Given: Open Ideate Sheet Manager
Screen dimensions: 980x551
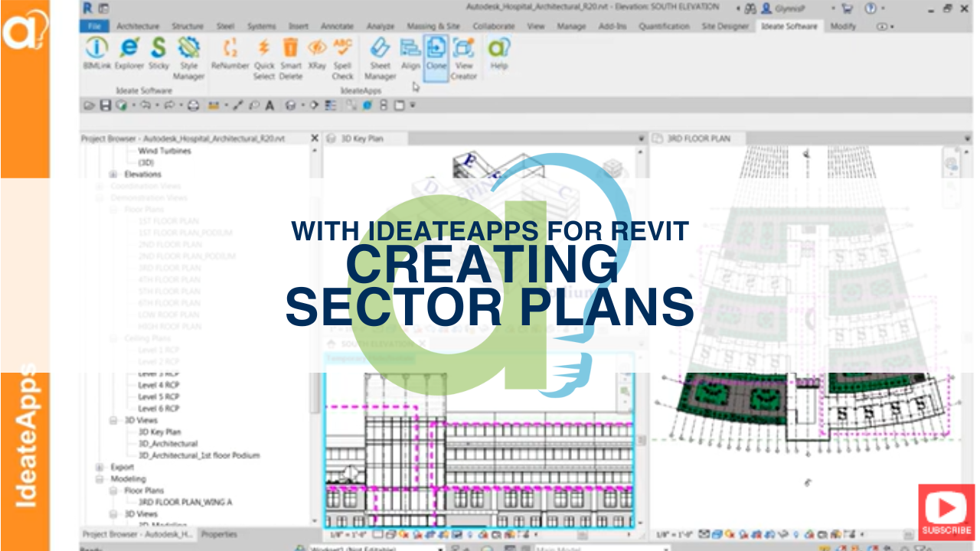Looking at the screenshot, I should click(381, 57).
